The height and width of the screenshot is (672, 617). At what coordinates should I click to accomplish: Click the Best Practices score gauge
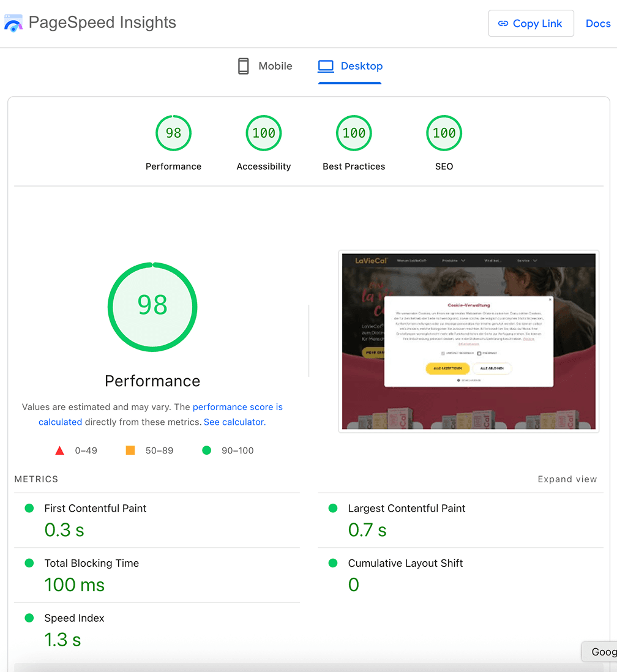tap(354, 133)
